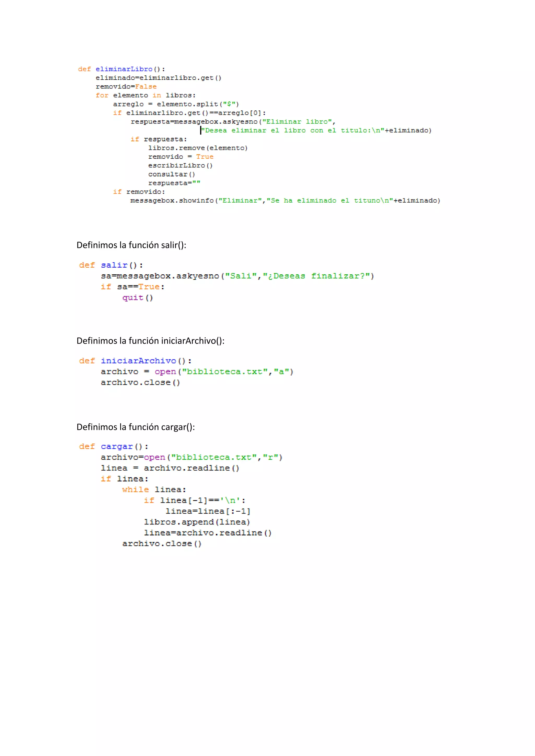Click the 'def eliminarLibro():' code line
The width and height of the screenshot is (535, 756).
click(x=121, y=69)
